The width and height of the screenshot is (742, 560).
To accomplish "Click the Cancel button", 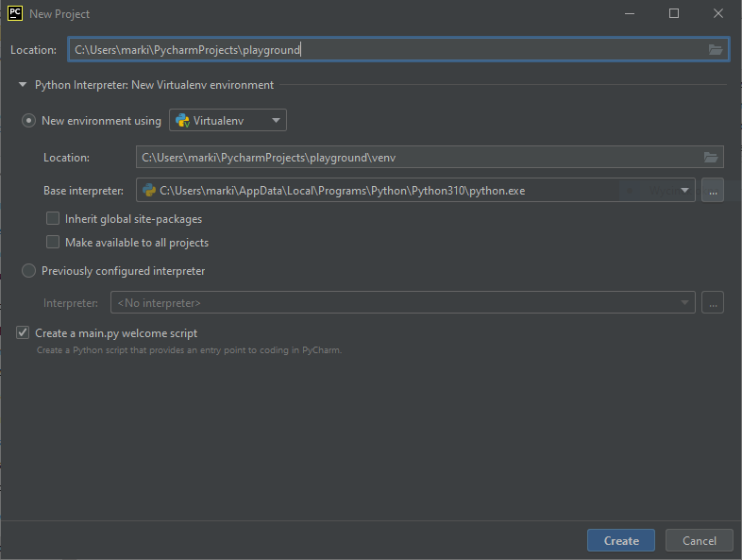I will [699, 541].
